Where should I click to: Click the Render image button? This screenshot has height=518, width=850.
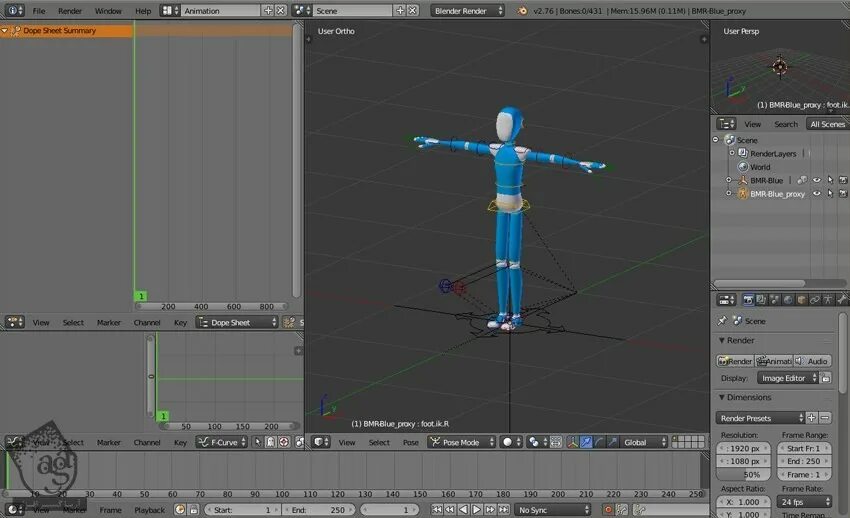point(735,361)
